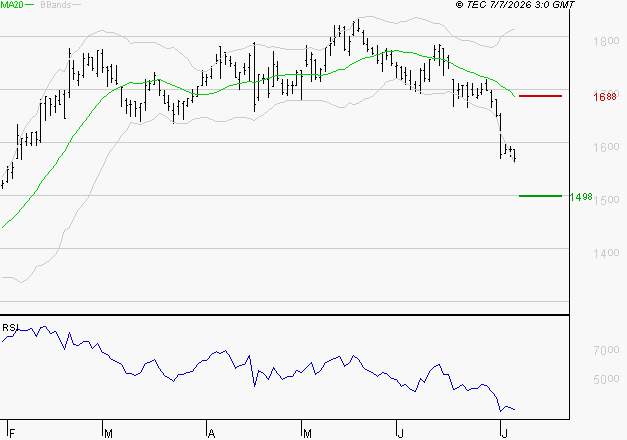The height and width of the screenshot is (440, 627).
Task: Click the red 1688 resistance level label
Action: (x=605, y=97)
